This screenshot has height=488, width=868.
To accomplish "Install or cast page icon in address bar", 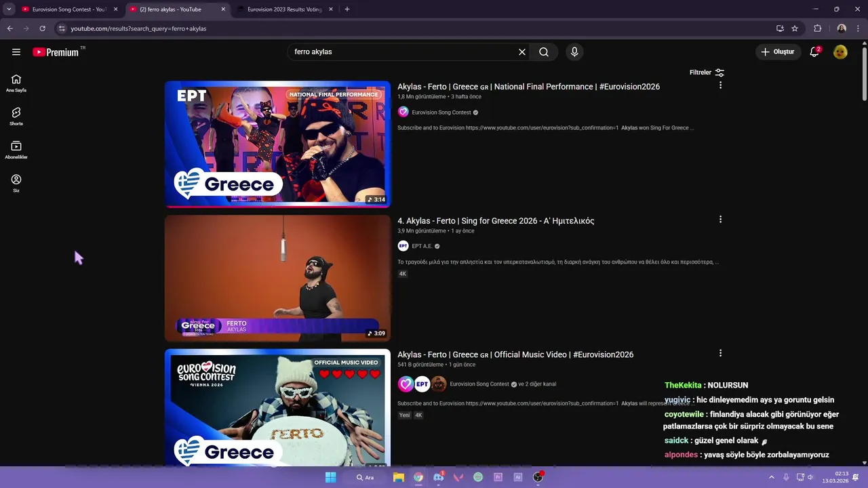I will coord(780,28).
